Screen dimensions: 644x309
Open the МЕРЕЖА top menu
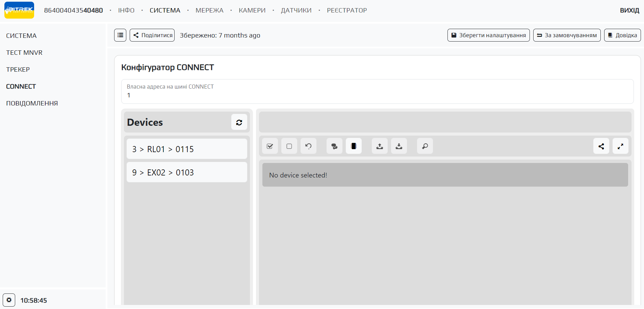pos(209,10)
